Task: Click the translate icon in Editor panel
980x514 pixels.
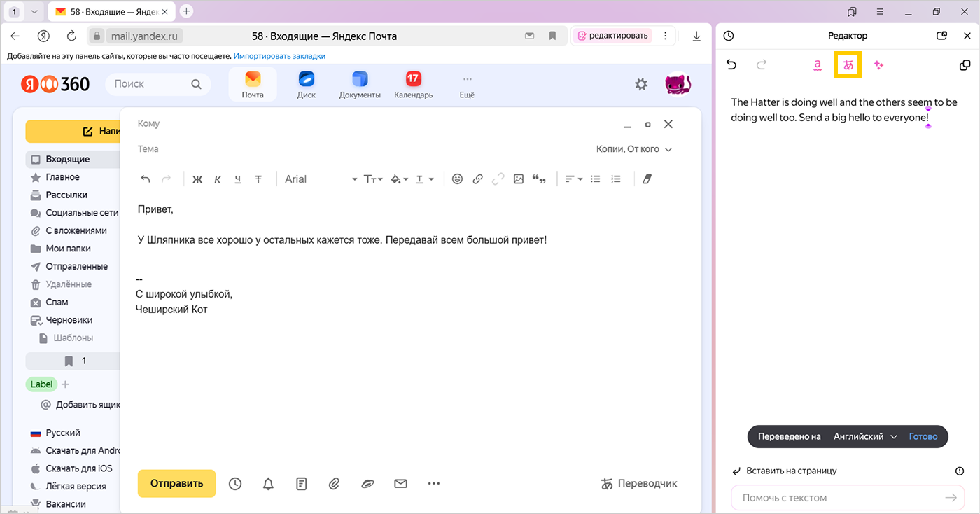Action: click(848, 65)
